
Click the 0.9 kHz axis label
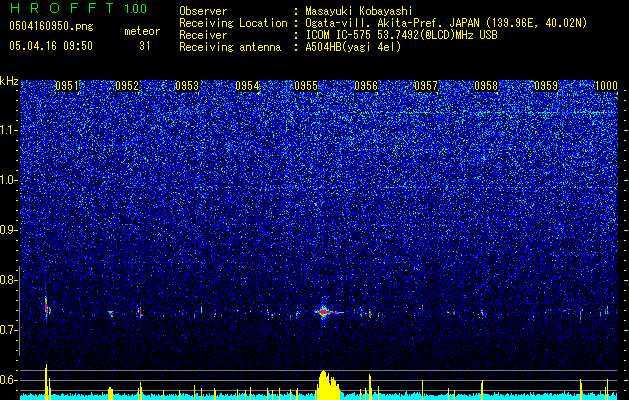pos(8,230)
